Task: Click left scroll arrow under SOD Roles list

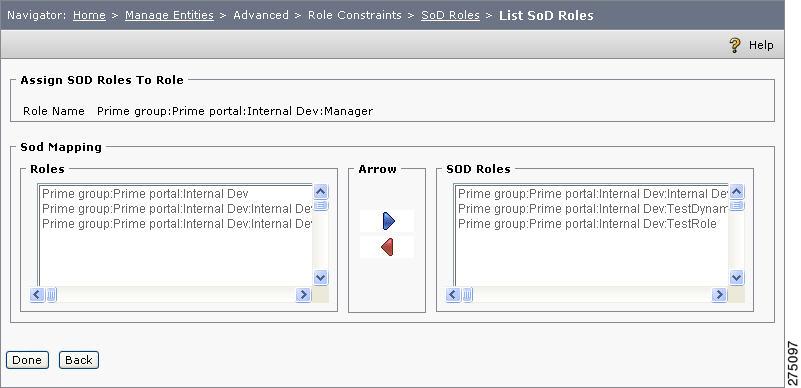Action: click(453, 295)
